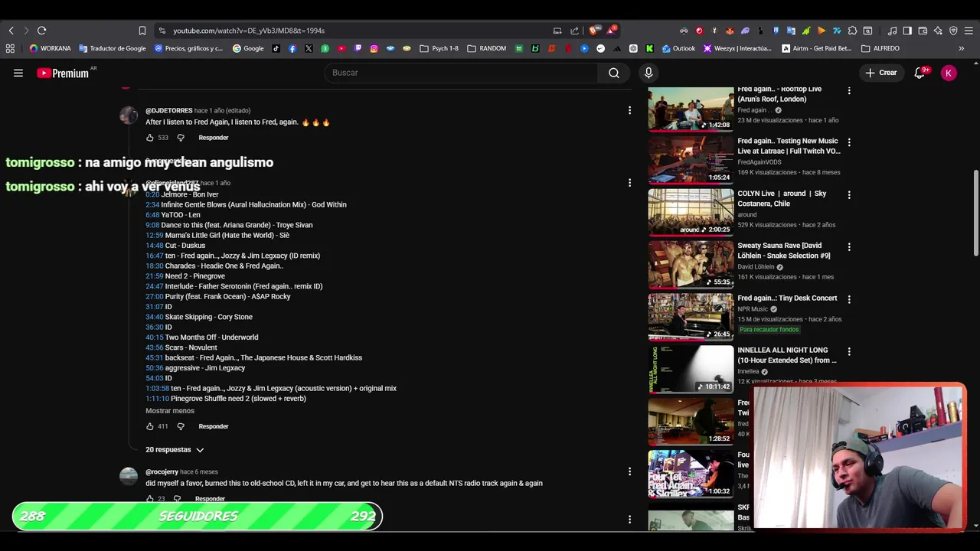Jump to timestamp 16:47 ten track
This screenshot has height=551, width=980.
[x=155, y=256]
